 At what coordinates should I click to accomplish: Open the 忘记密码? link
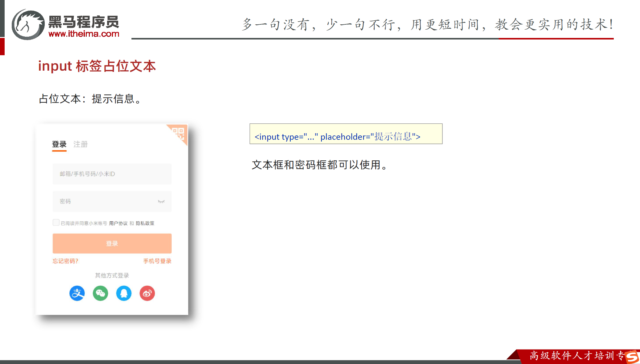click(x=65, y=261)
